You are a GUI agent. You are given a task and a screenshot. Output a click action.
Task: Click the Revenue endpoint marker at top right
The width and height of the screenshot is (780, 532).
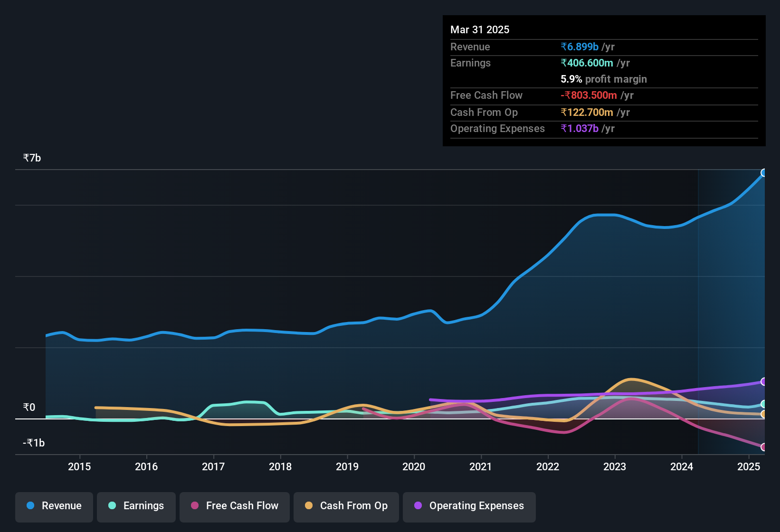click(x=763, y=173)
